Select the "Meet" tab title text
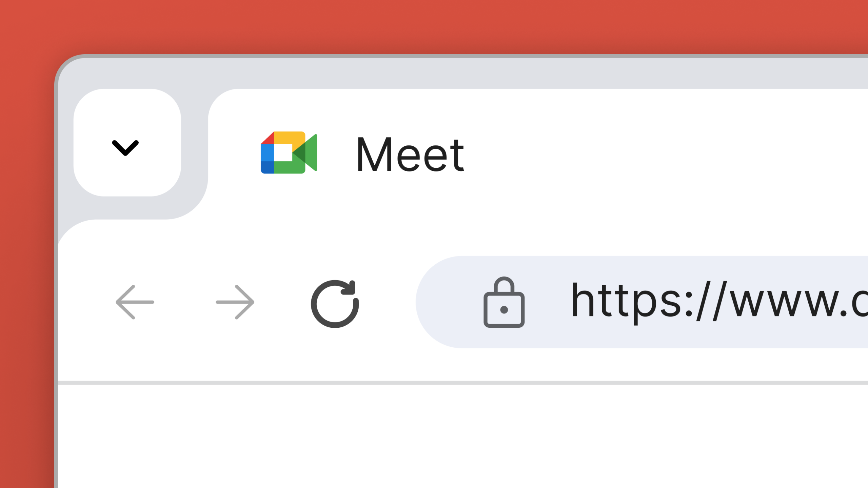The image size is (868, 488). (410, 155)
